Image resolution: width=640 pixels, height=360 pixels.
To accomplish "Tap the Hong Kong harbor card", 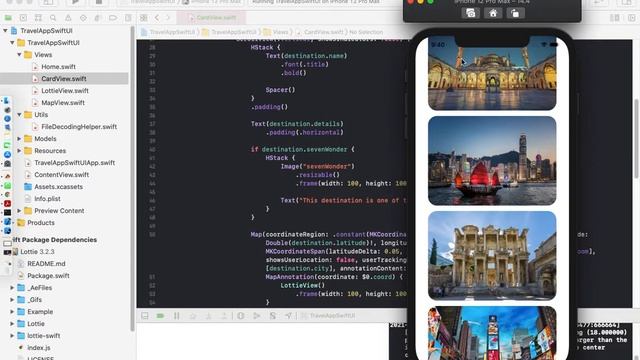I will tap(492, 161).
